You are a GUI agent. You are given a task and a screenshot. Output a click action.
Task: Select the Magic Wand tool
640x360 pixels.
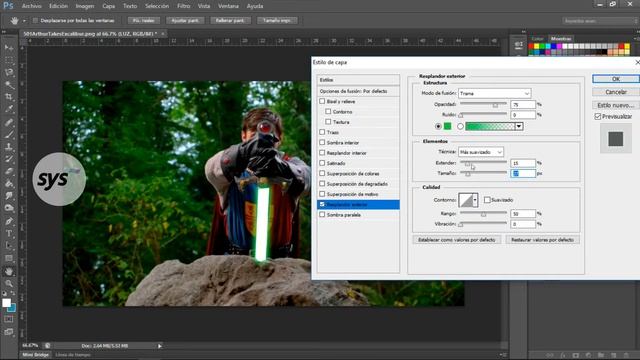tap(9, 85)
